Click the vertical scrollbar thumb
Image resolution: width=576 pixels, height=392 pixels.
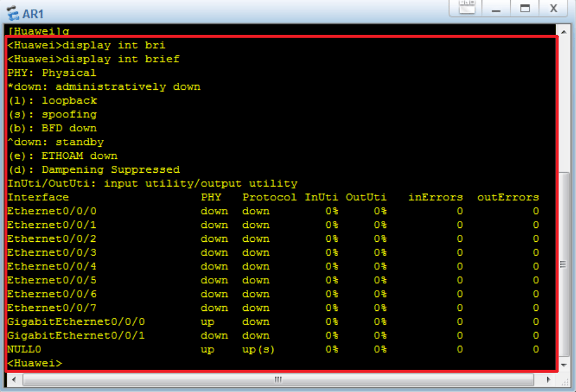click(563, 265)
